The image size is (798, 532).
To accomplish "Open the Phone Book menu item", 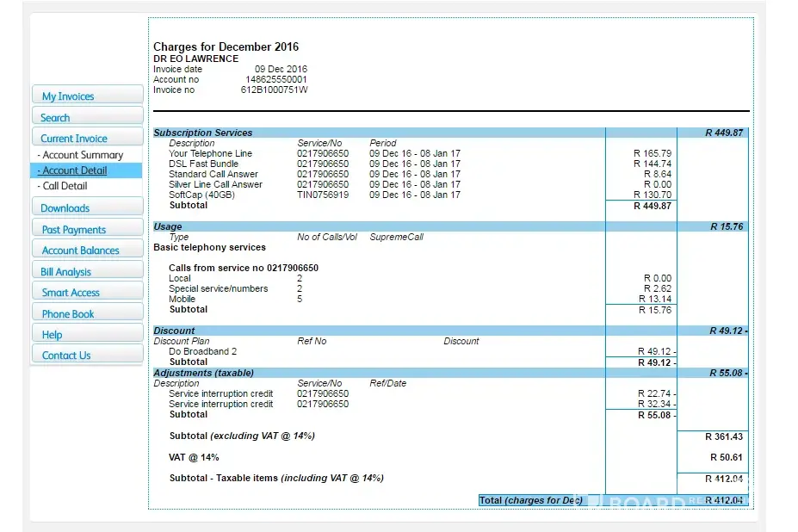I will [86, 314].
